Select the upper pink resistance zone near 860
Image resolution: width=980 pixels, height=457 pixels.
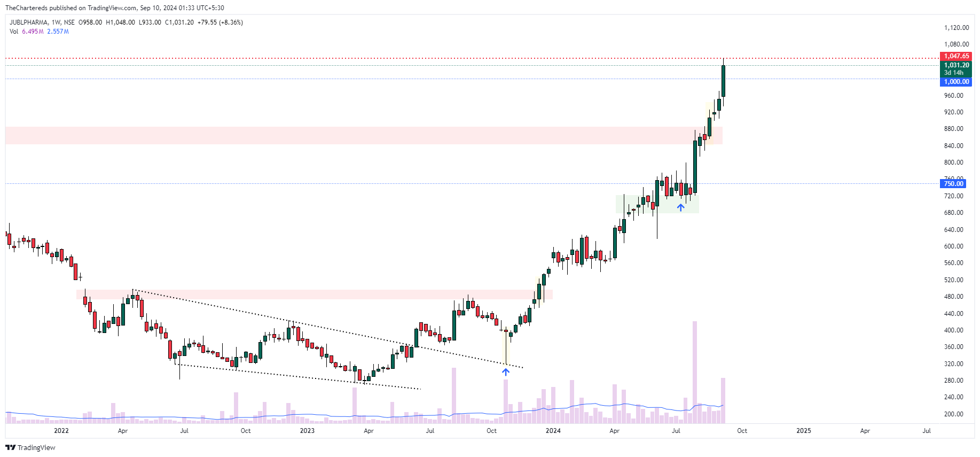tap(364, 136)
